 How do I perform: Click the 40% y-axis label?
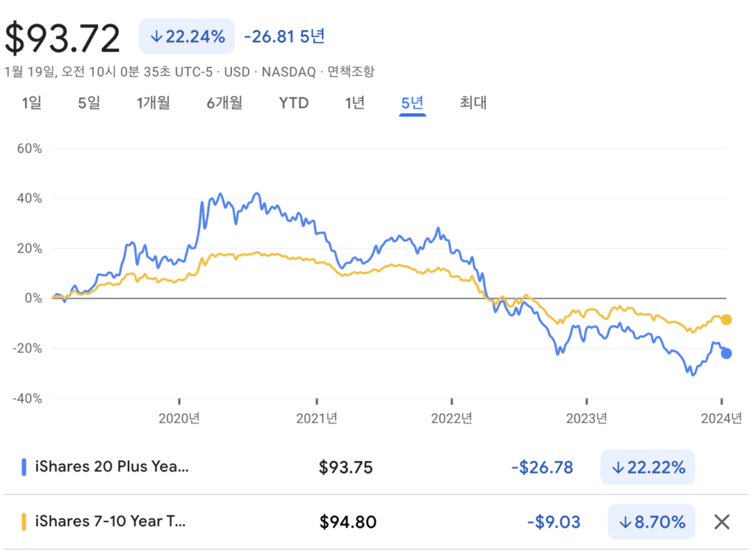(x=30, y=198)
